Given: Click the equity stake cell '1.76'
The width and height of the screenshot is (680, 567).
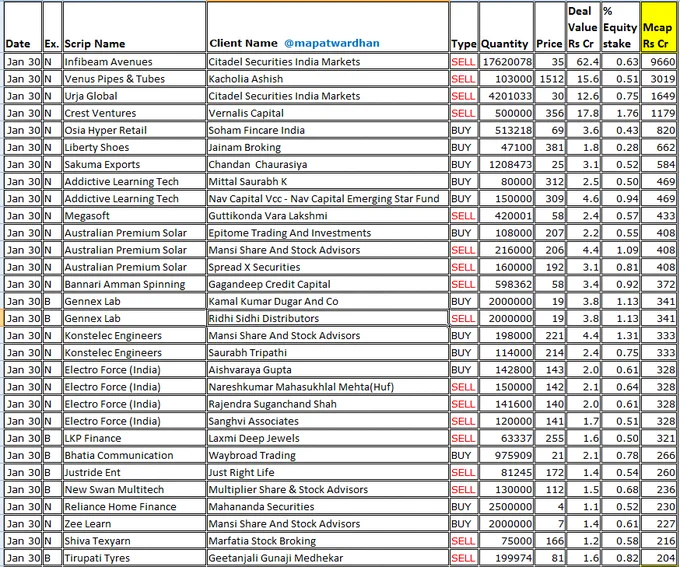Looking at the screenshot, I should [620, 113].
